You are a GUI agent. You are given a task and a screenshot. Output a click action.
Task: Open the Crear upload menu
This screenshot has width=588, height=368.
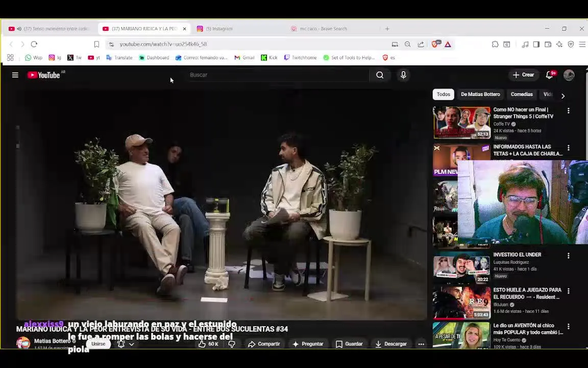tap(524, 75)
